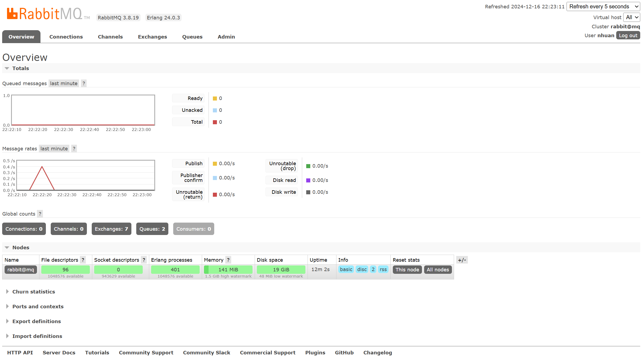Click purple Disk read swatch
This screenshot has width=644, height=363.
click(x=308, y=181)
